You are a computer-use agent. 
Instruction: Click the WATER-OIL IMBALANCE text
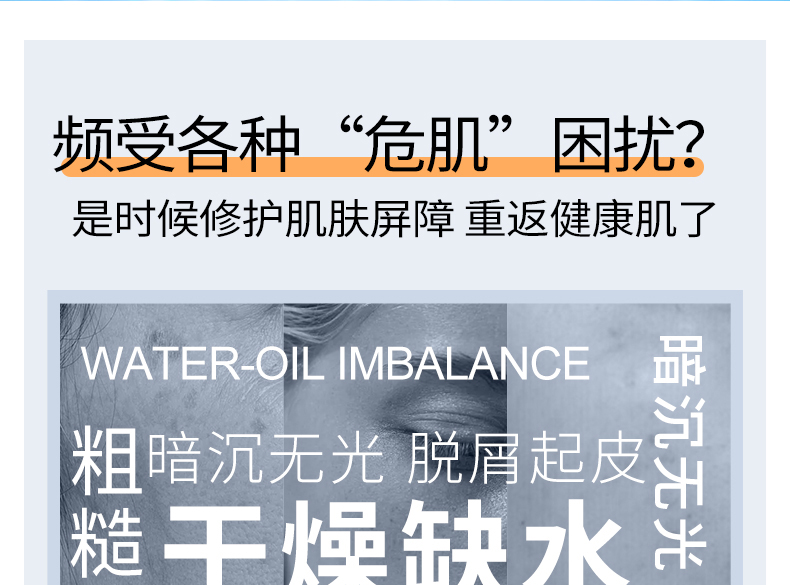click(335, 363)
